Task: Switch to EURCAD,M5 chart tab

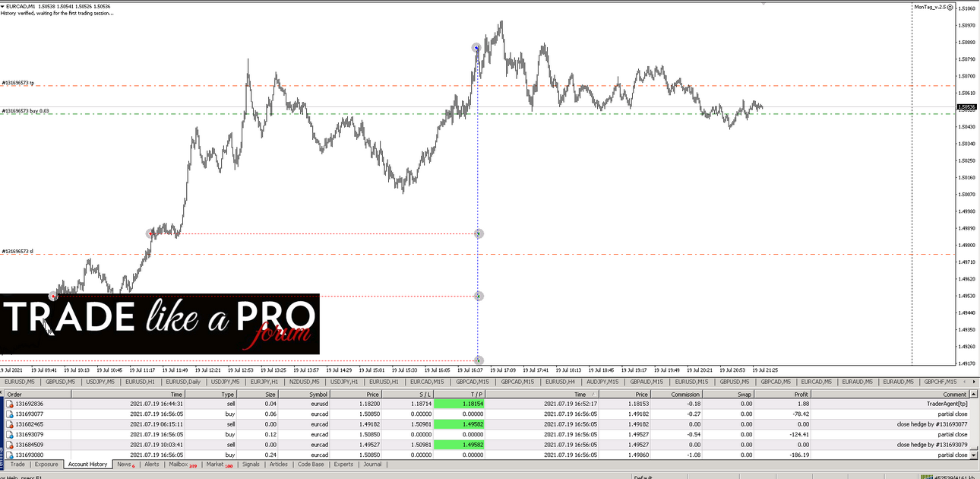Action: (x=818, y=382)
